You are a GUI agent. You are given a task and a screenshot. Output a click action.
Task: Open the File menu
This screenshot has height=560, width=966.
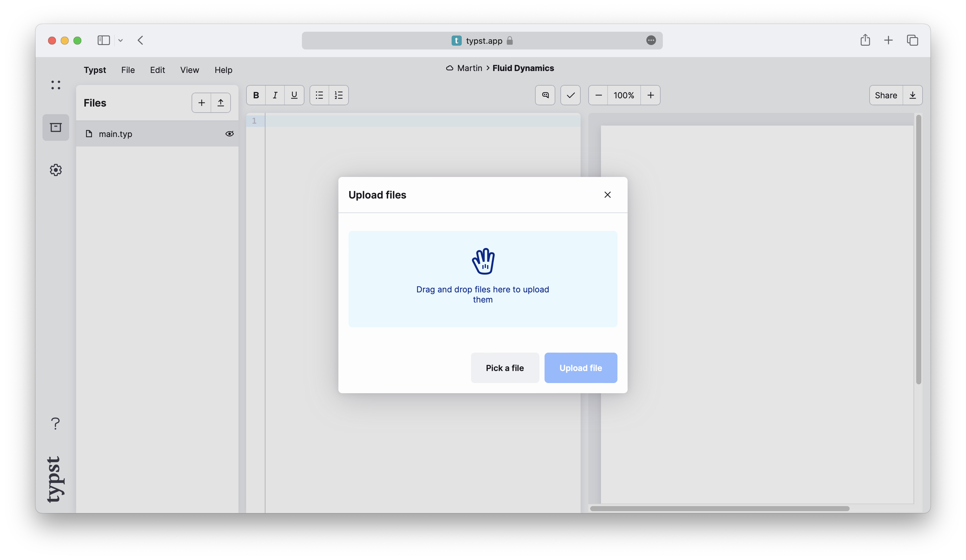(x=128, y=70)
